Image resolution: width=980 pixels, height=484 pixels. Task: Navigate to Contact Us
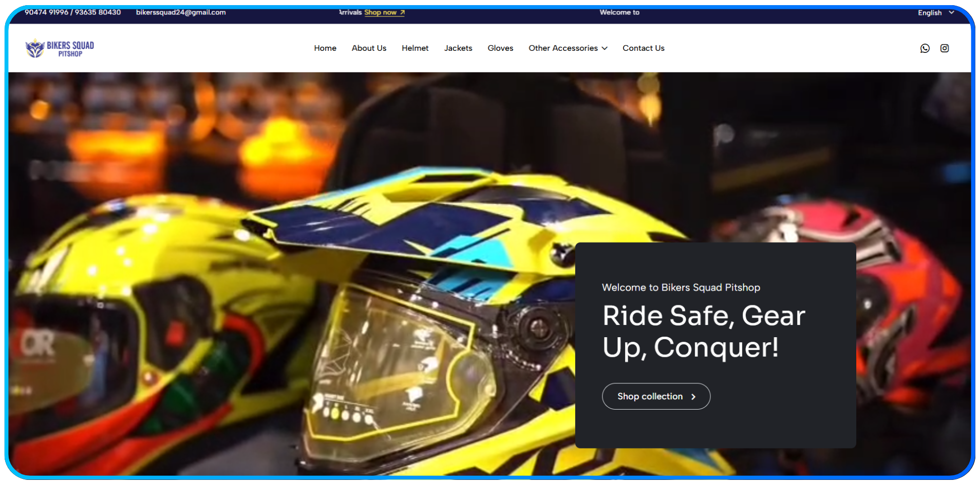tap(643, 48)
